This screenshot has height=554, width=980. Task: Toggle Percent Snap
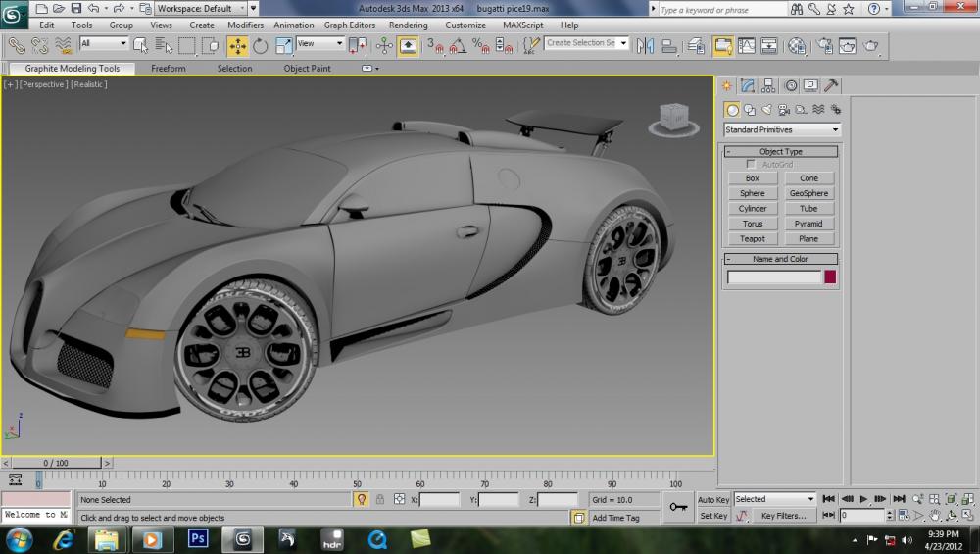[481, 46]
